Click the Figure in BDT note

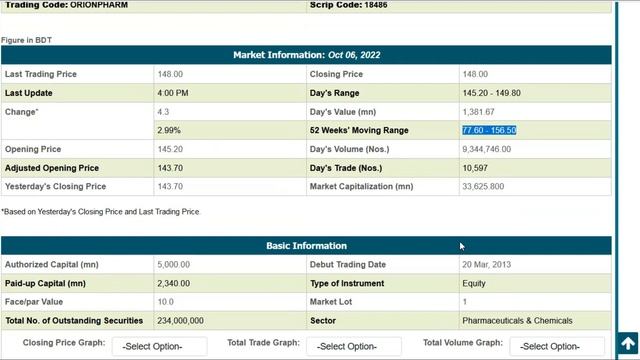pos(26,40)
